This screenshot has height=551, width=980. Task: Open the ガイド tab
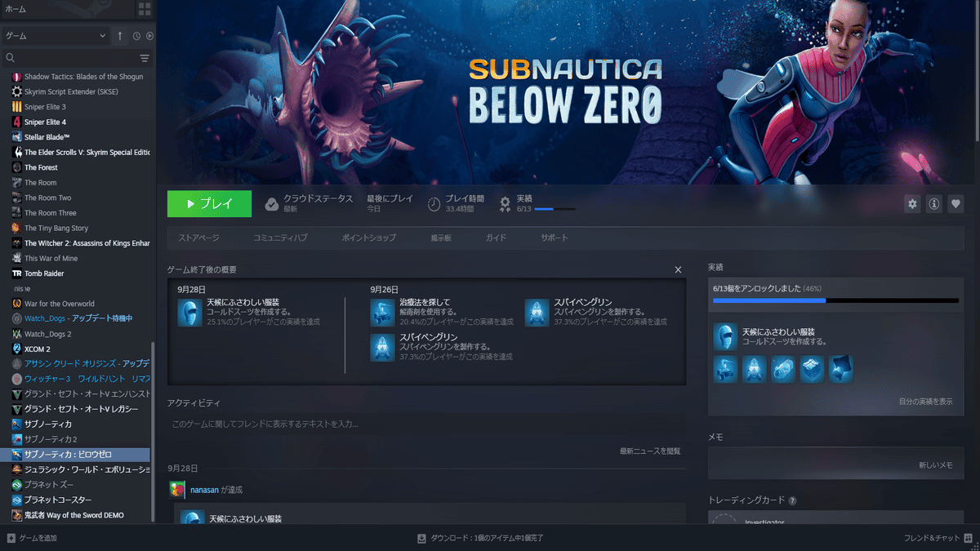(x=496, y=238)
